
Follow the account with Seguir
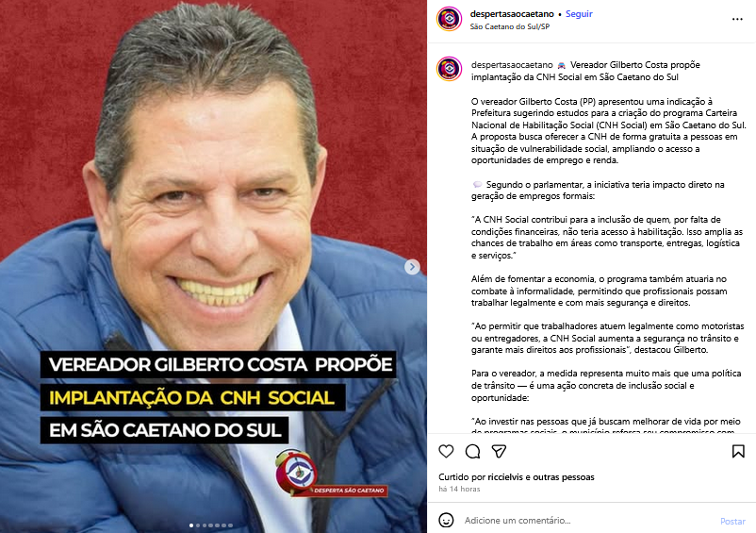click(x=579, y=14)
